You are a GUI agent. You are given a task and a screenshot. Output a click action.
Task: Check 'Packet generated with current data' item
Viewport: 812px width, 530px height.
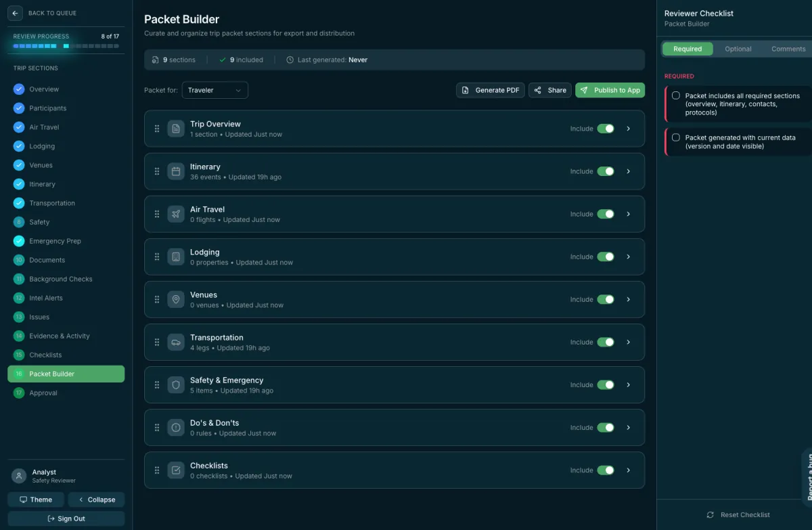tap(675, 137)
